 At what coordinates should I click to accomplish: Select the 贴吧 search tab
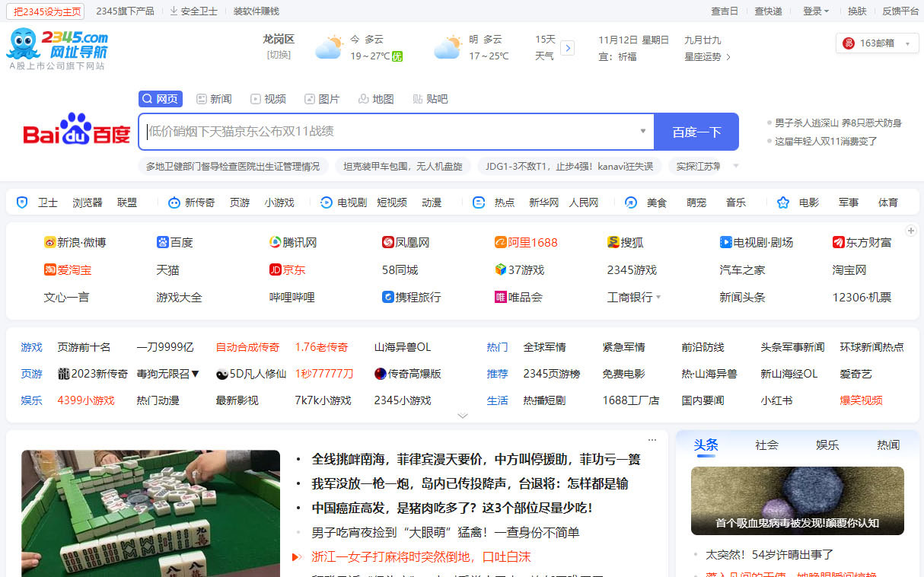coord(430,99)
